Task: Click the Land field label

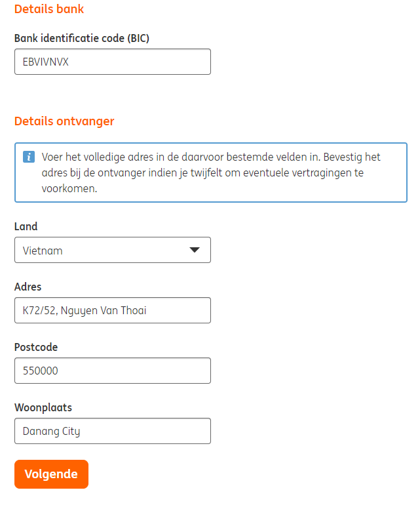Action: point(26,226)
